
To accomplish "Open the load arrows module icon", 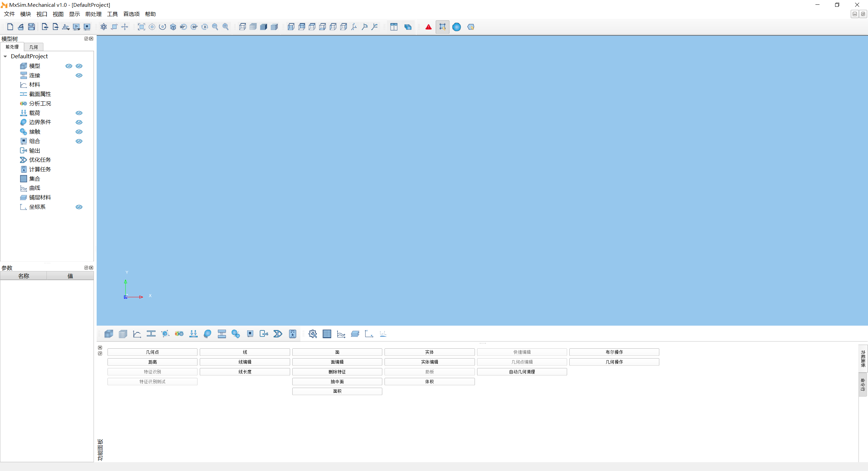I will [194, 334].
